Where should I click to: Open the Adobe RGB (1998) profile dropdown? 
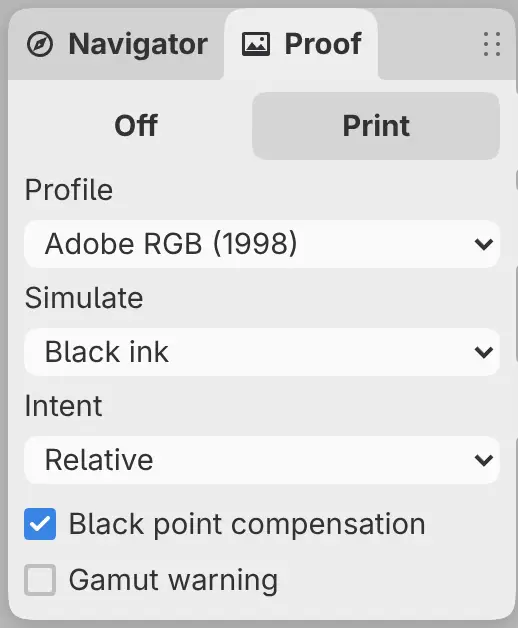click(x=262, y=244)
